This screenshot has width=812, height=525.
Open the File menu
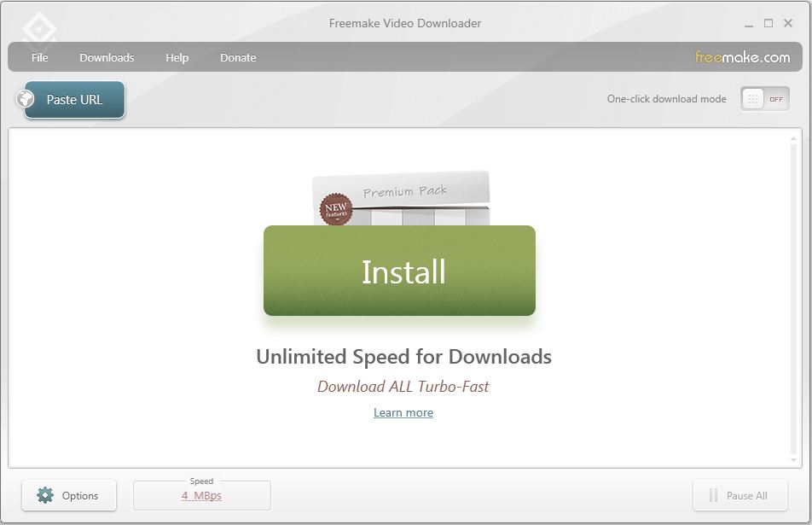point(39,57)
